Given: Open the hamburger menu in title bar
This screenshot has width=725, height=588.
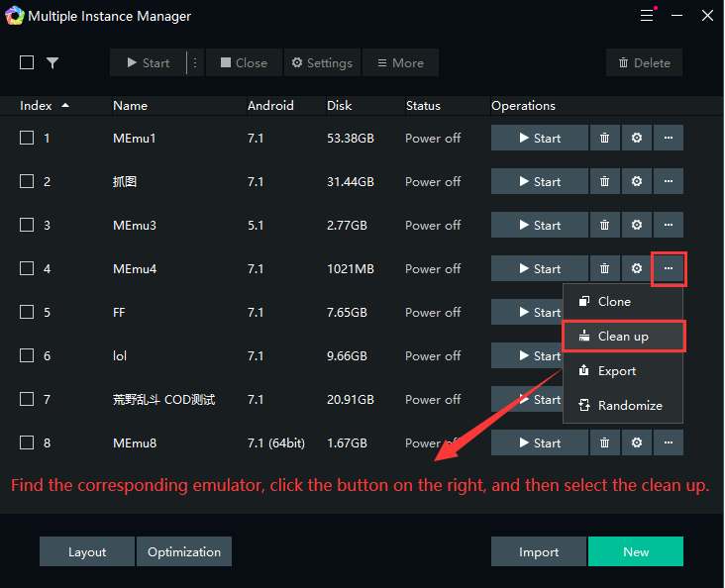Looking at the screenshot, I should click(647, 16).
